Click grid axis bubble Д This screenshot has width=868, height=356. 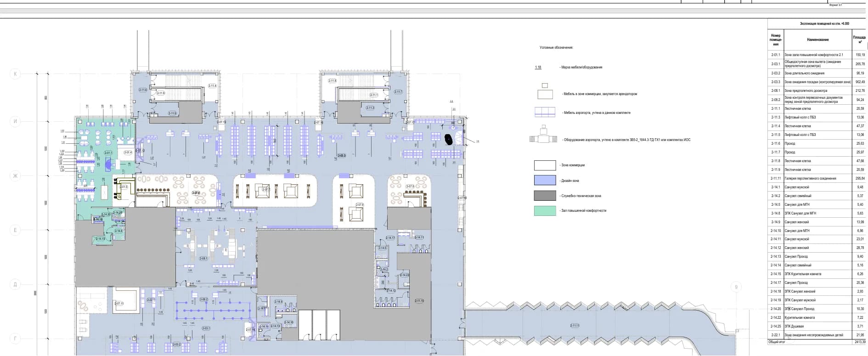tap(15, 284)
